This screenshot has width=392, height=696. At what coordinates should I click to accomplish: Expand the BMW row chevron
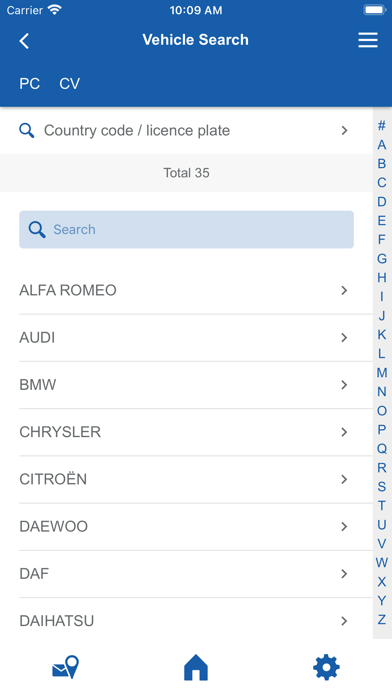tap(344, 385)
